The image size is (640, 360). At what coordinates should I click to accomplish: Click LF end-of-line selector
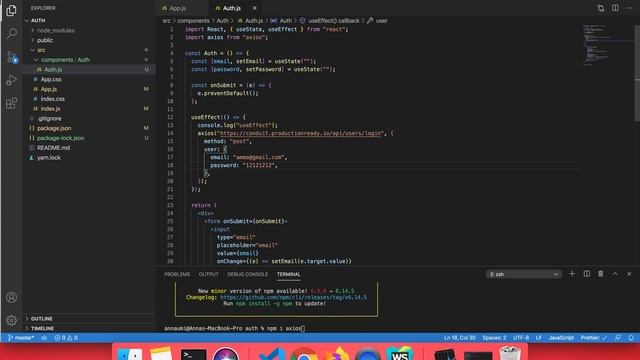click(x=539, y=338)
